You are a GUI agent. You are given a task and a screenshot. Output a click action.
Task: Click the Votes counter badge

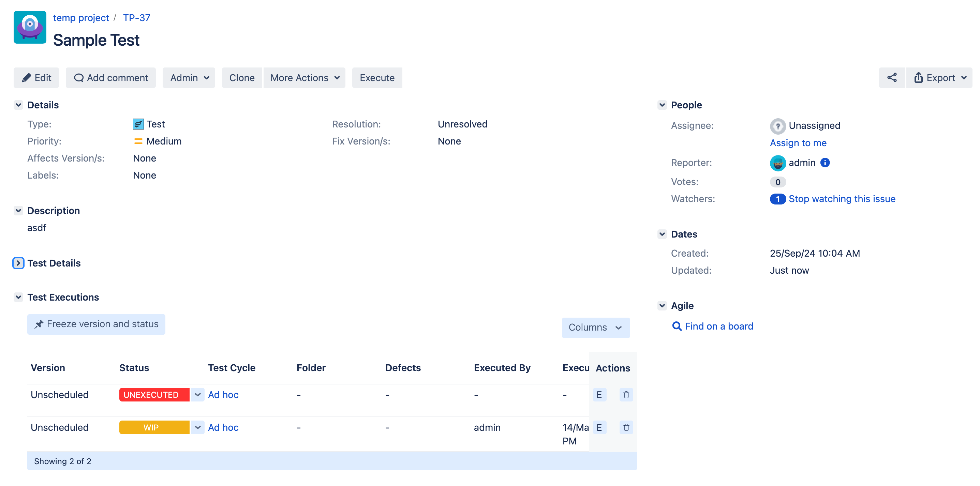click(x=777, y=182)
